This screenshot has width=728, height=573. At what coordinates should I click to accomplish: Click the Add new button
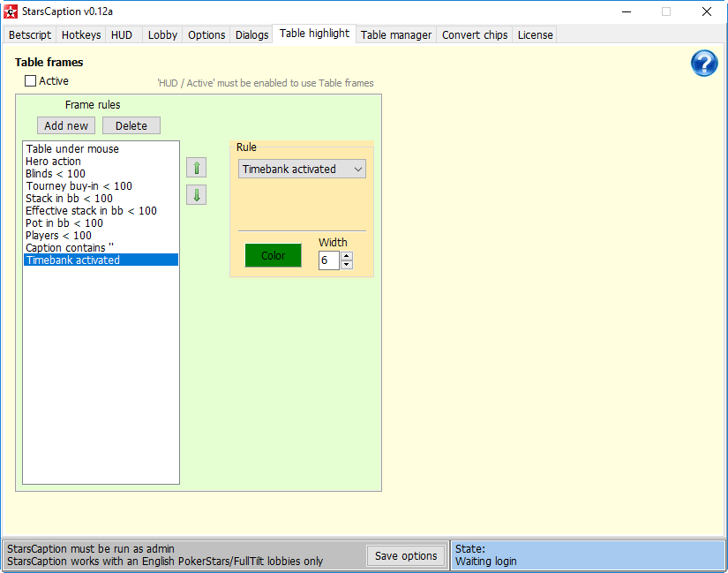66,125
